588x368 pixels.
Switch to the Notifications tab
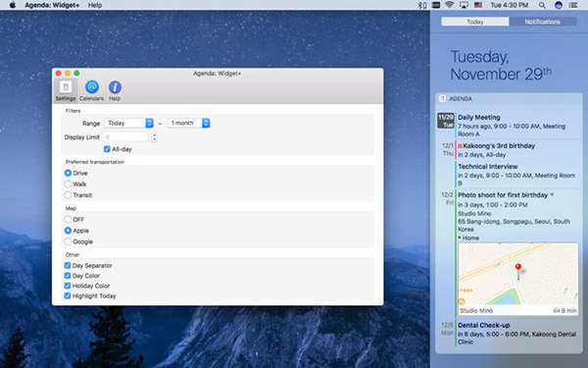[542, 22]
